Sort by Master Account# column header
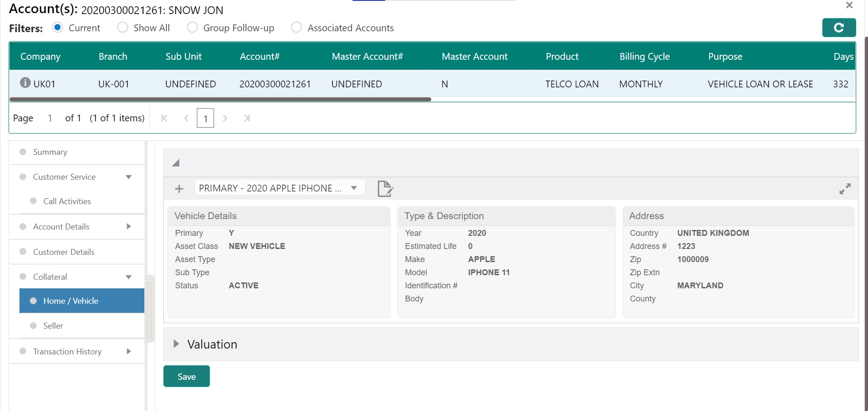The height and width of the screenshot is (411, 868). point(367,56)
